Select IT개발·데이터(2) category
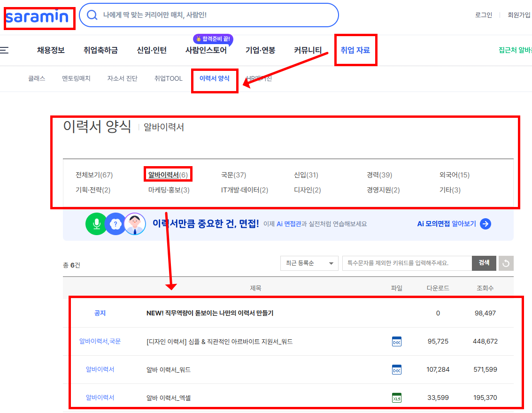The width and height of the screenshot is (532, 413). (x=245, y=190)
